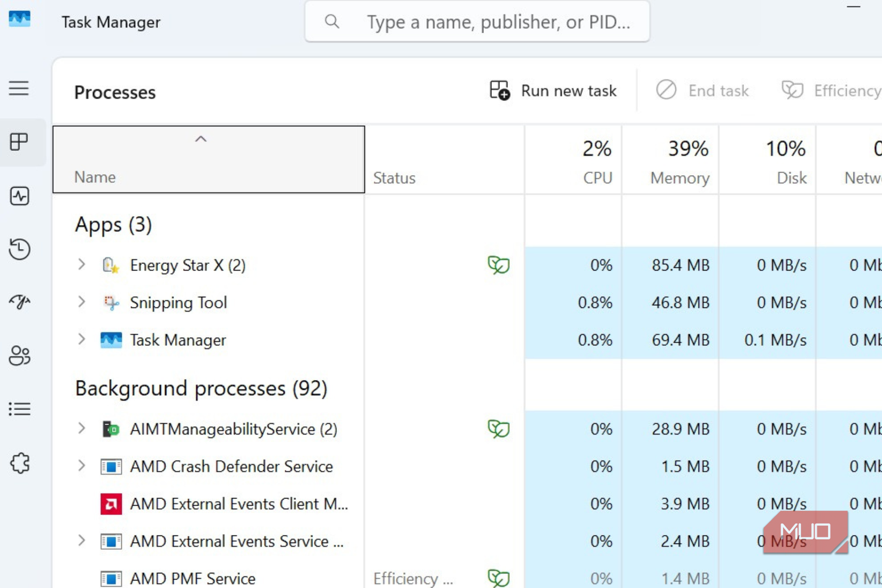Open the navigation hamburger menu

(x=19, y=88)
